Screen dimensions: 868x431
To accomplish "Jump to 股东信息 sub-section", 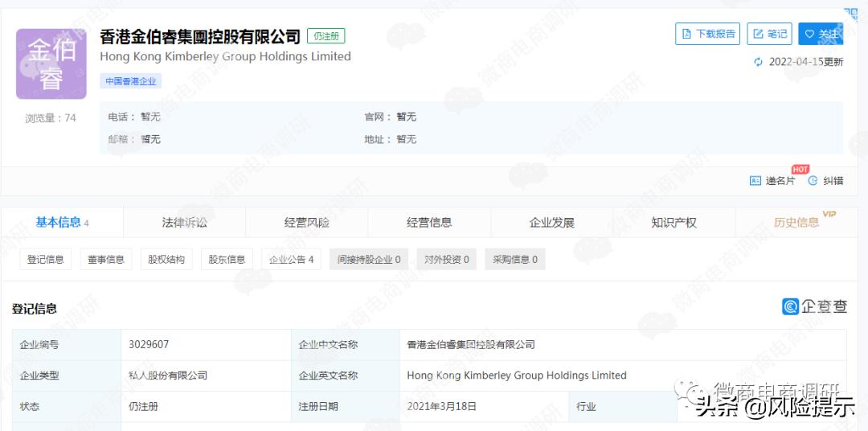I will pos(227,259).
